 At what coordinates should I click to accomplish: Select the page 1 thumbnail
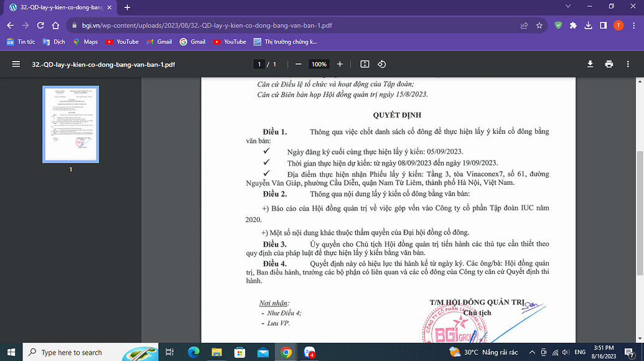pyautogui.click(x=70, y=124)
